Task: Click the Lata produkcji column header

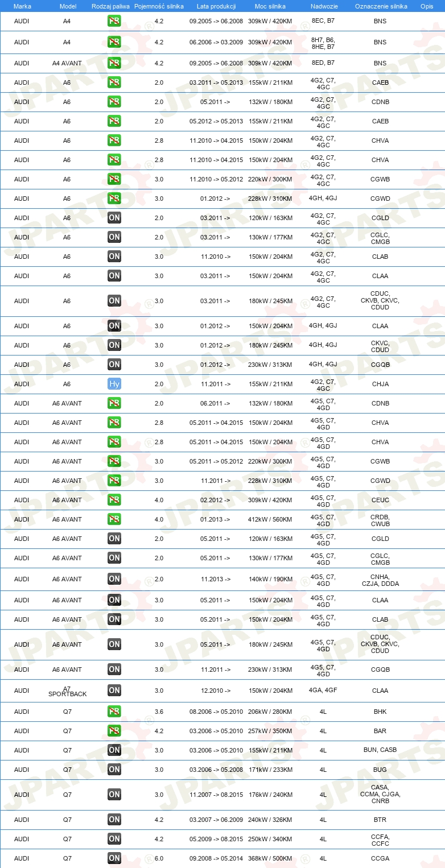Action: click(x=216, y=6)
